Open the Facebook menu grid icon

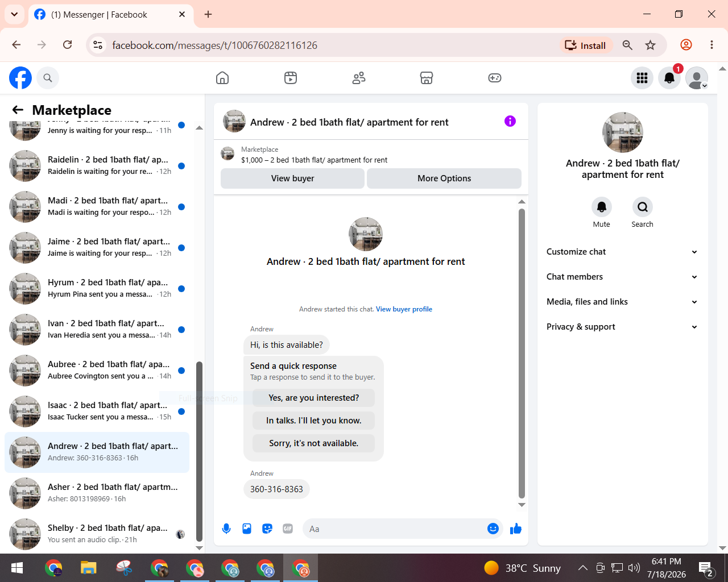click(x=642, y=78)
